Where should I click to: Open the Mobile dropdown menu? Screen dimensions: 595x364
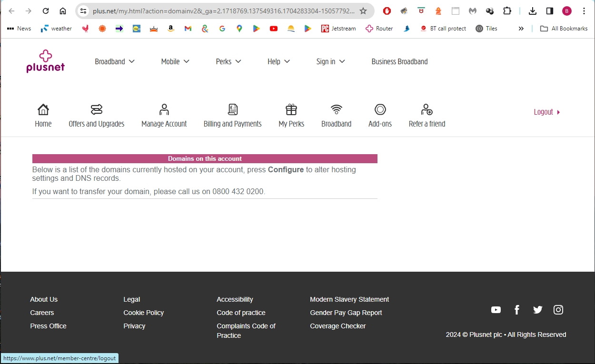175,61
